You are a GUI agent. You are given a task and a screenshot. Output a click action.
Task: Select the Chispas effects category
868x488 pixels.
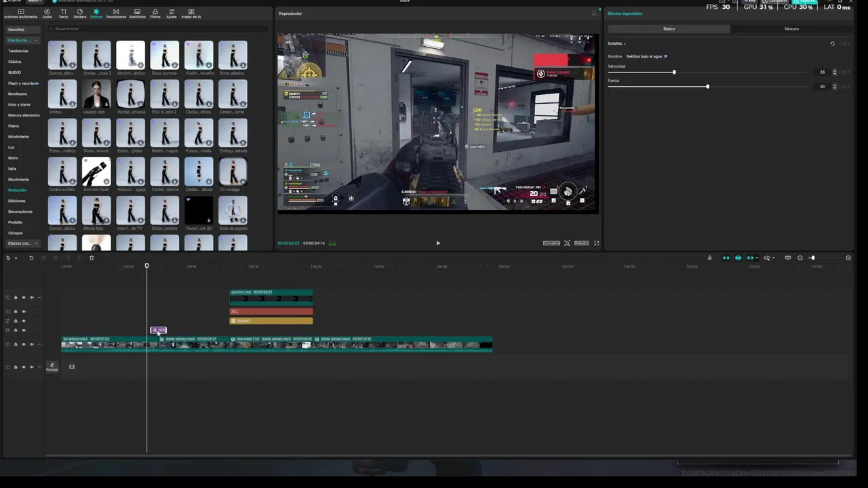[16, 232]
